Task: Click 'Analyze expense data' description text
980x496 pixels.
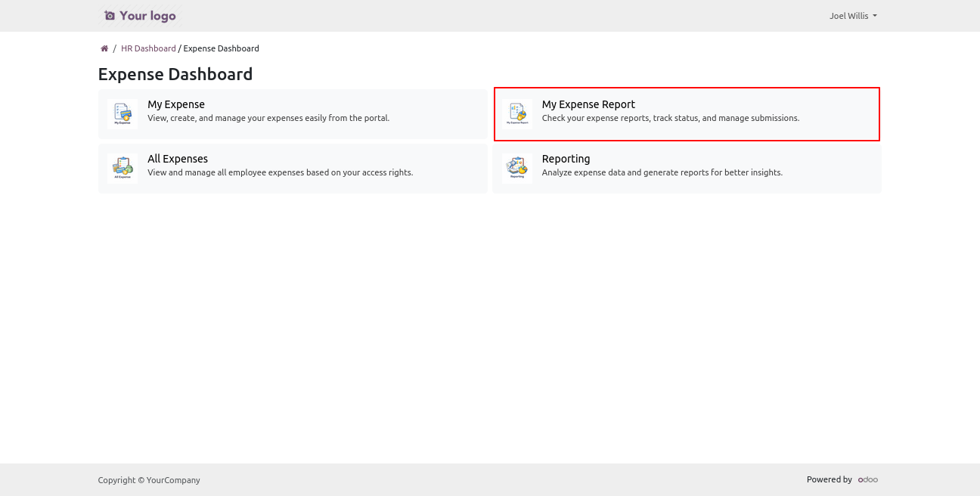Action: [x=662, y=172]
